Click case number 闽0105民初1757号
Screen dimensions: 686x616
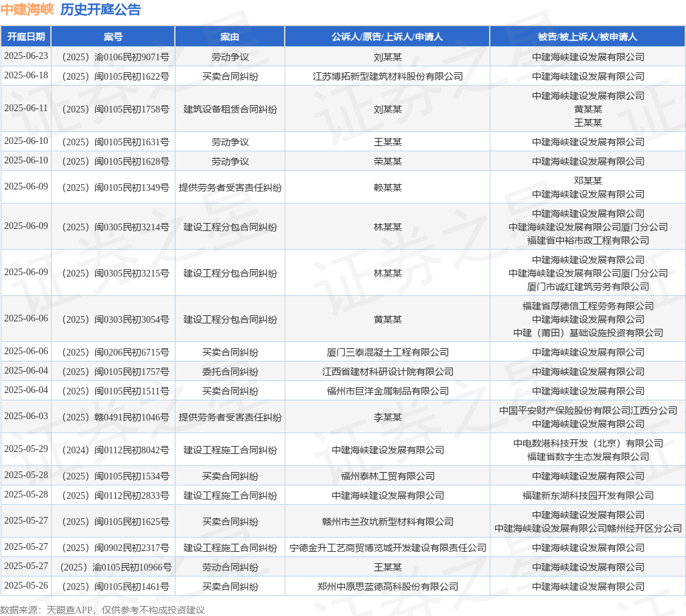(x=115, y=371)
